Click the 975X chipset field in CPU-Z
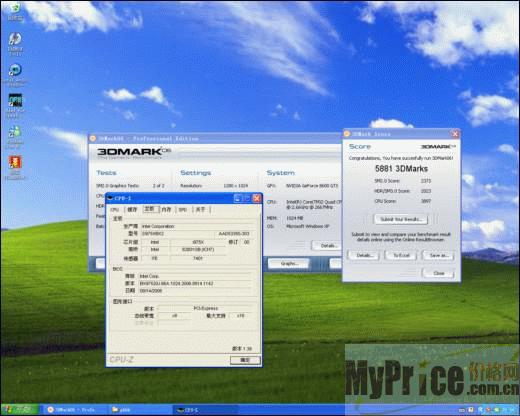Screen dimensions: 520x416 point(198,242)
